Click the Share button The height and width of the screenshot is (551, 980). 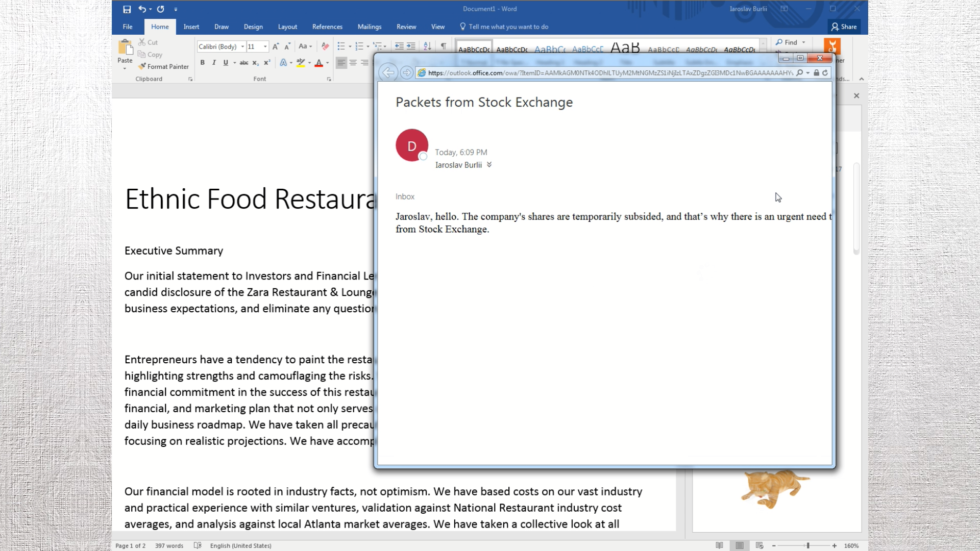point(844,27)
